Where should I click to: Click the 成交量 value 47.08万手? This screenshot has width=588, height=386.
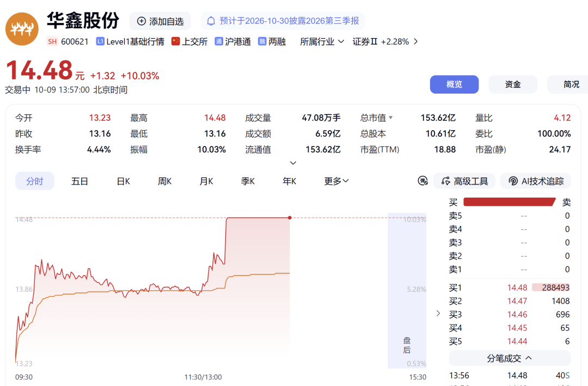click(x=321, y=118)
